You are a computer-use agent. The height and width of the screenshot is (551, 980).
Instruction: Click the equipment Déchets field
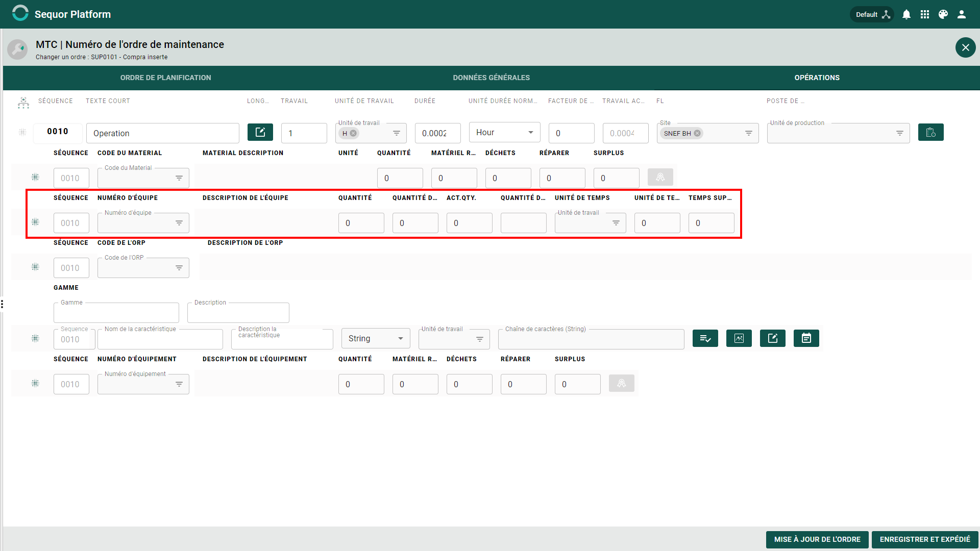[470, 384]
